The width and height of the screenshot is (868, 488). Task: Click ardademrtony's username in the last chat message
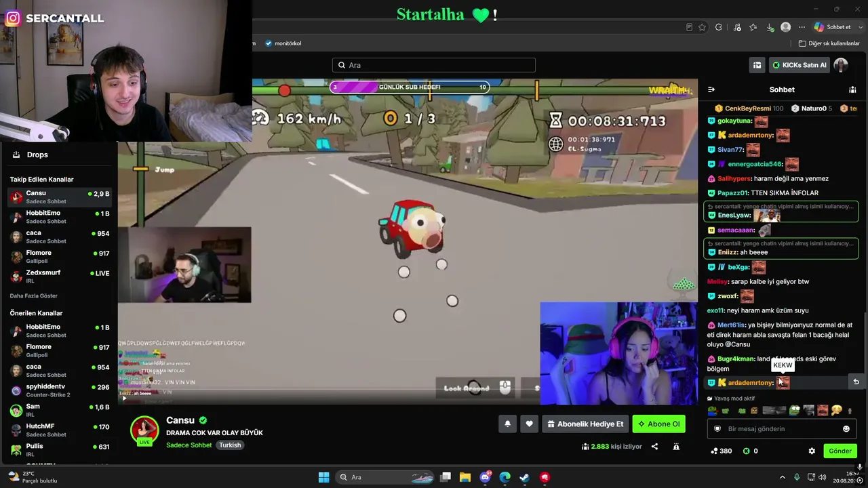click(x=751, y=383)
